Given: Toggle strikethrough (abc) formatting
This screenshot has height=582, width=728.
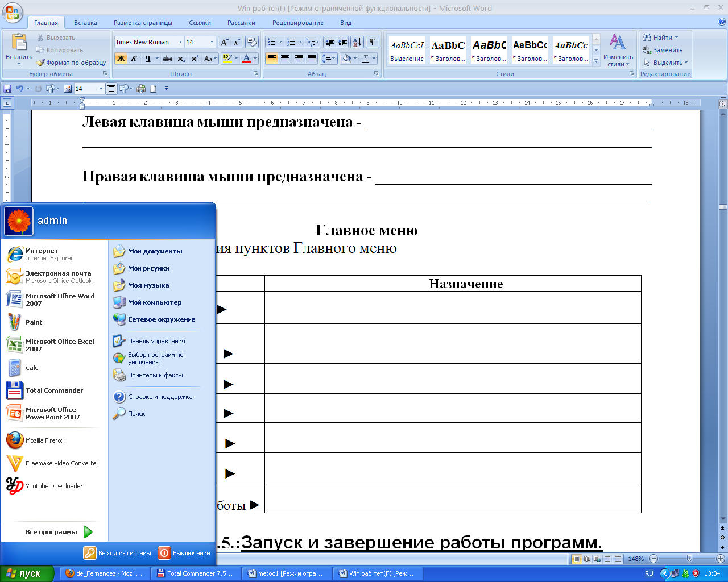Looking at the screenshot, I should (168, 59).
